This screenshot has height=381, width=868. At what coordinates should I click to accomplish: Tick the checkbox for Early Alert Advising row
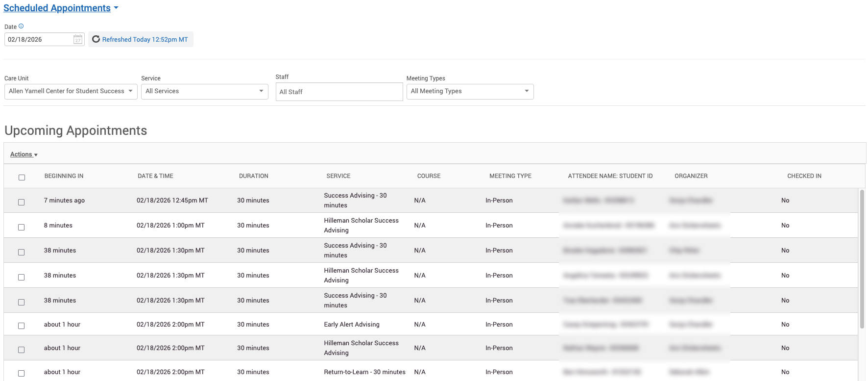(x=21, y=326)
